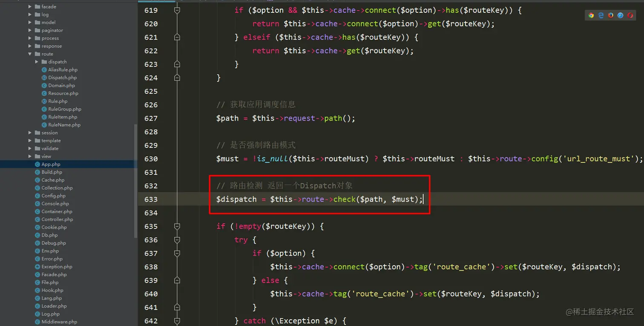Expand the model folder arrow

click(x=30, y=23)
